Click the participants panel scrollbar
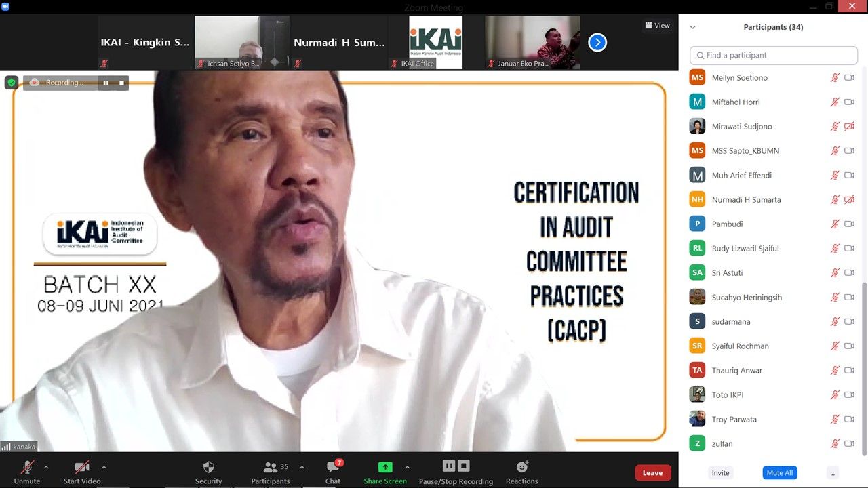Viewport: 868px width, 488px height. pos(864,369)
